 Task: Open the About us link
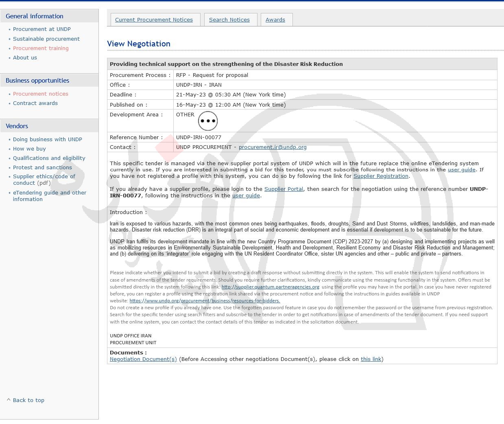point(25,58)
